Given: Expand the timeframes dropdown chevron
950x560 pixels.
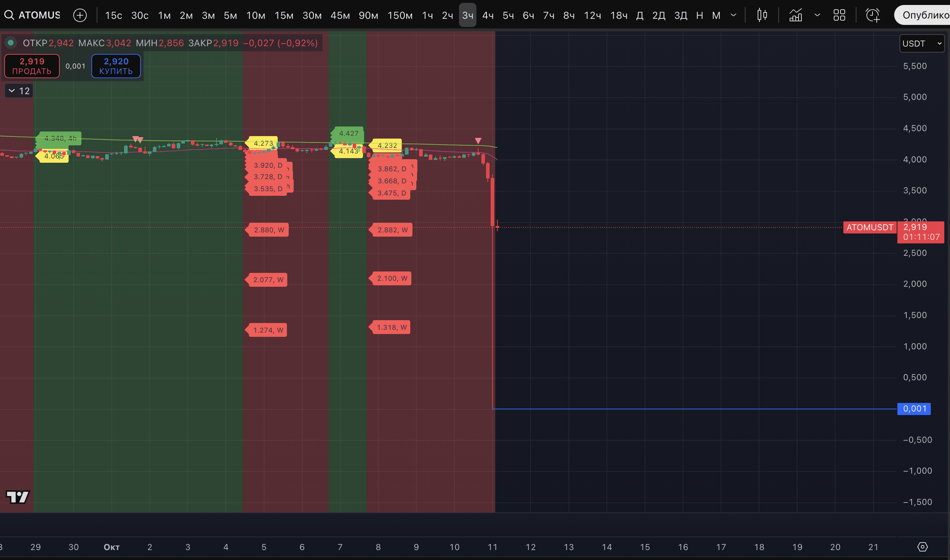Looking at the screenshot, I should (733, 15).
